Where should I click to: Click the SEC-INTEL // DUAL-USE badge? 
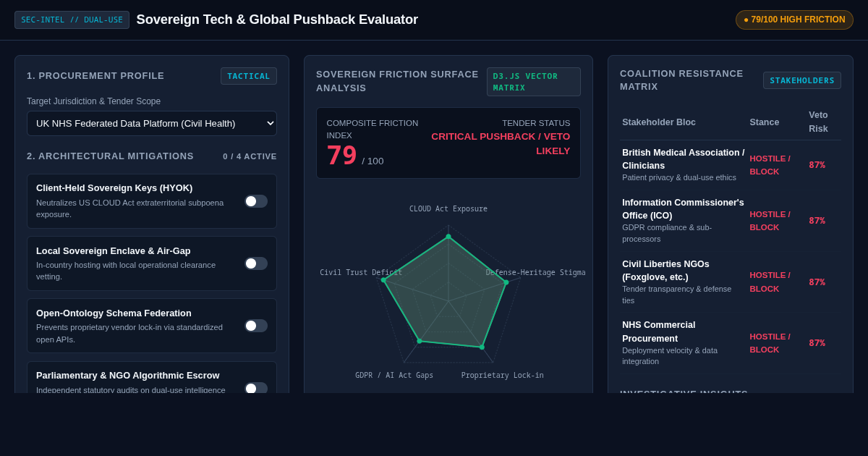72,20
